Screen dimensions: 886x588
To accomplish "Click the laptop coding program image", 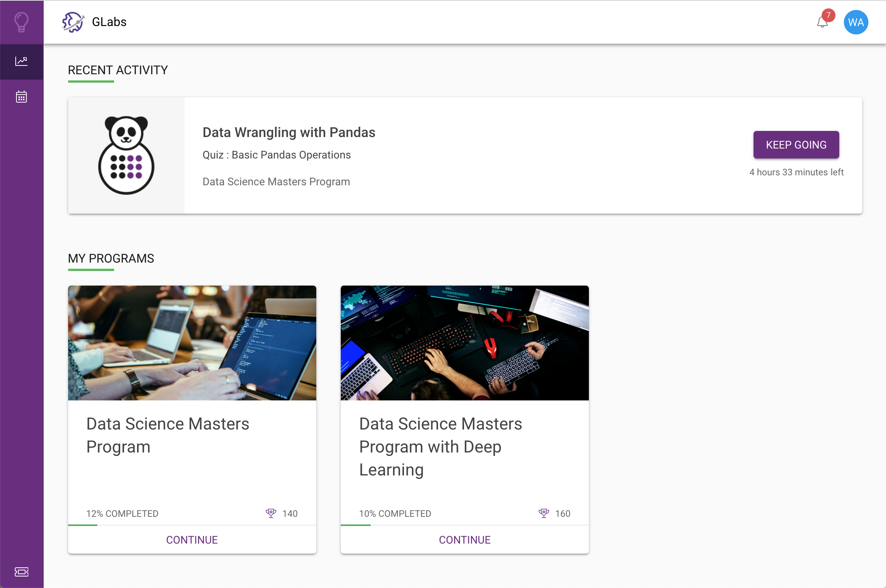I will click(192, 343).
